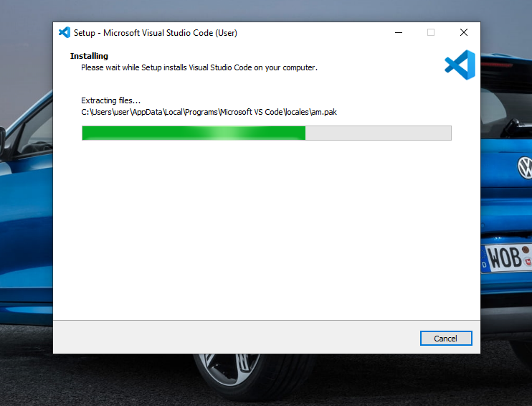Click the large VS Code logo in dialog header
Screen dimensions: 532x406
[460, 65]
